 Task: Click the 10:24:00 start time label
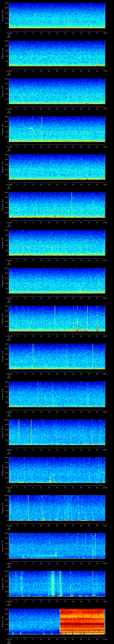pos(9,412)
